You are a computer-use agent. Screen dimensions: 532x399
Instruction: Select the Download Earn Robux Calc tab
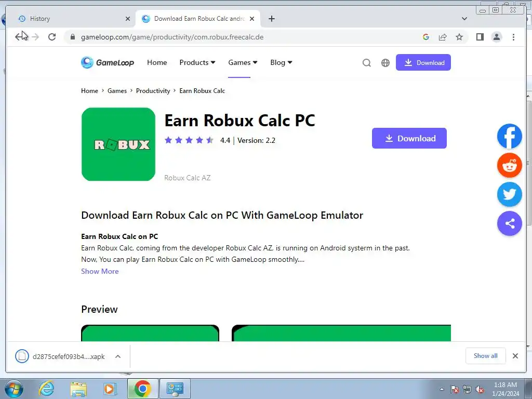click(198, 19)
